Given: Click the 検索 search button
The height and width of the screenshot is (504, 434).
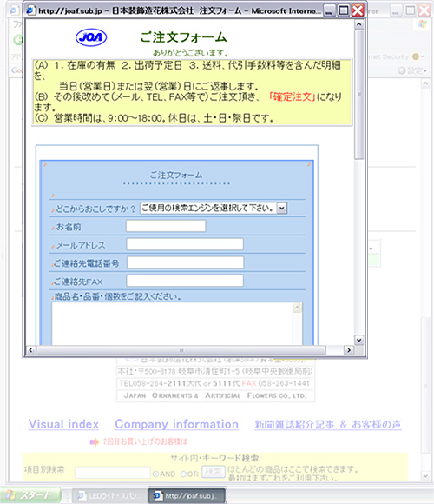Looking at the screenshot, I should point(214,472).
